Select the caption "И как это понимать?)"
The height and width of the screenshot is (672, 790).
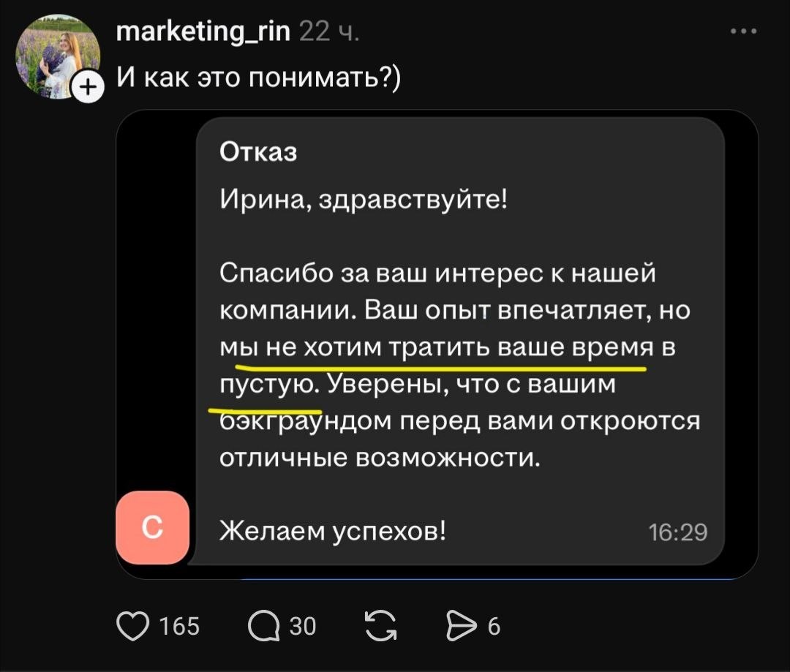point(258,77)
